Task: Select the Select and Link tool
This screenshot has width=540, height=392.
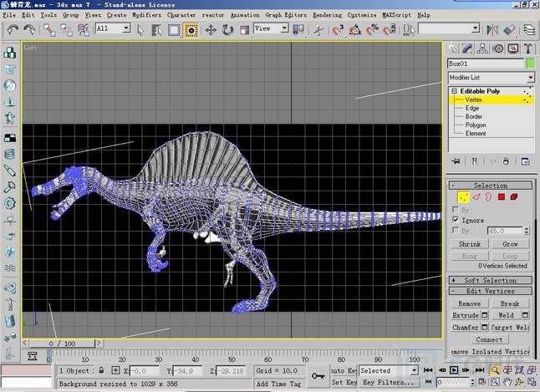Action: click(49, 30)
